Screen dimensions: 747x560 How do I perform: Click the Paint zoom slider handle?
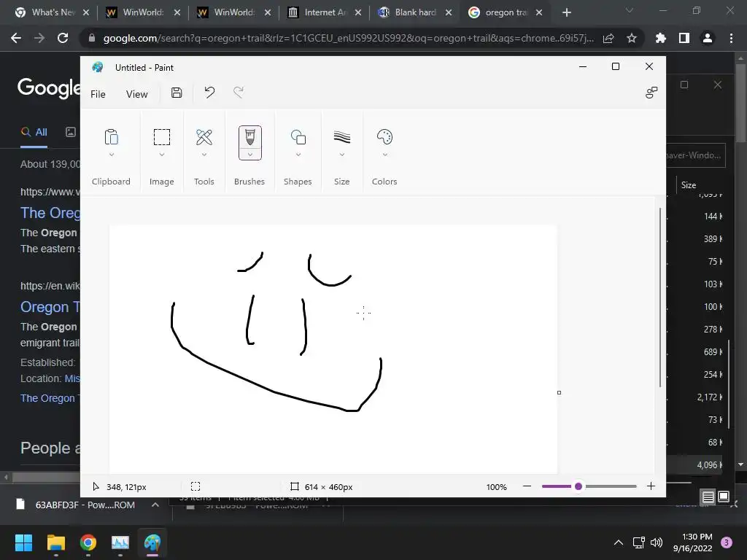[578, 486]
